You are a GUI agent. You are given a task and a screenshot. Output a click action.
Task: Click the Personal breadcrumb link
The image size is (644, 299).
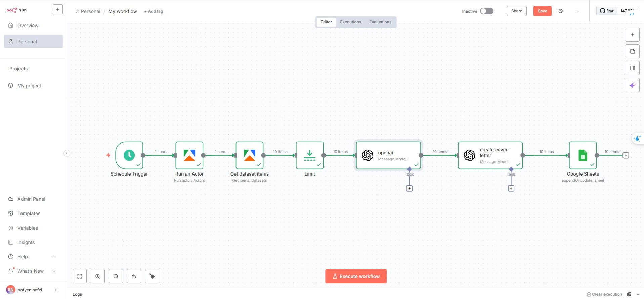click(x=88, y=11)
